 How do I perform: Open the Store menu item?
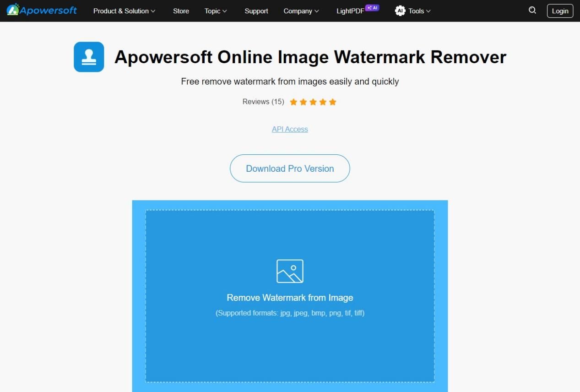181,11
